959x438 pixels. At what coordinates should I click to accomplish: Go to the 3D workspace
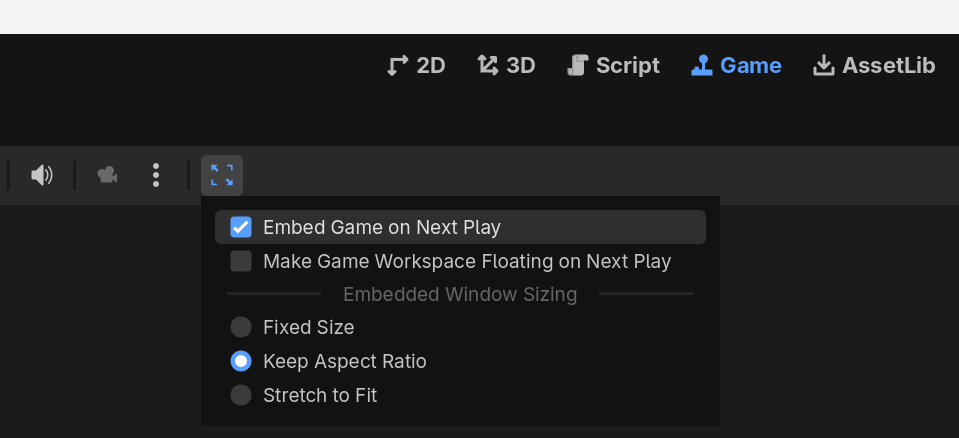520,66
